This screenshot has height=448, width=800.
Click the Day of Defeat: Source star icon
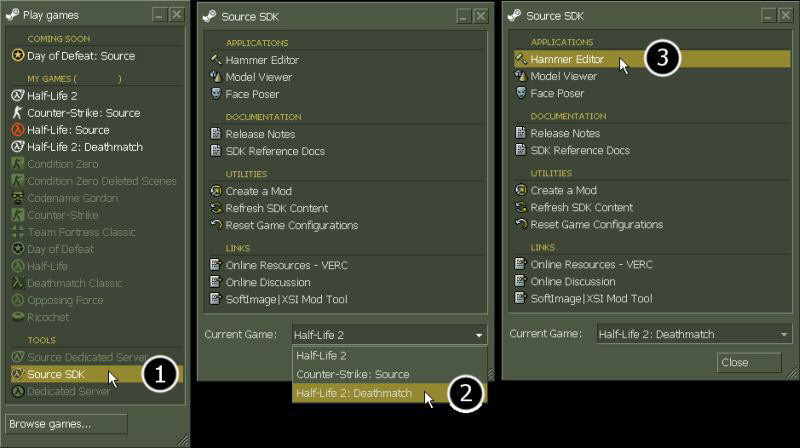pos(18,55)
